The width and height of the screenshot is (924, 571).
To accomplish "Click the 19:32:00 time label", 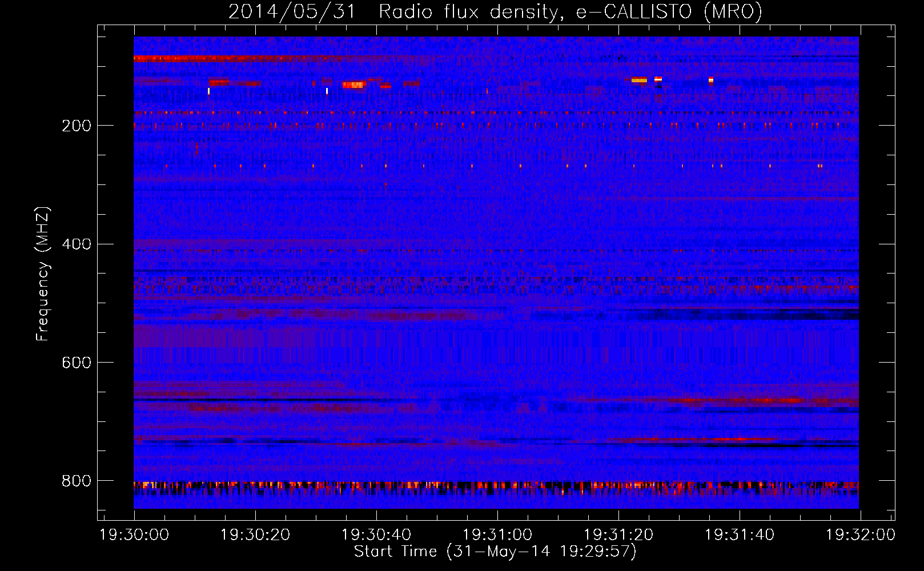I will [x=861, y=535].
